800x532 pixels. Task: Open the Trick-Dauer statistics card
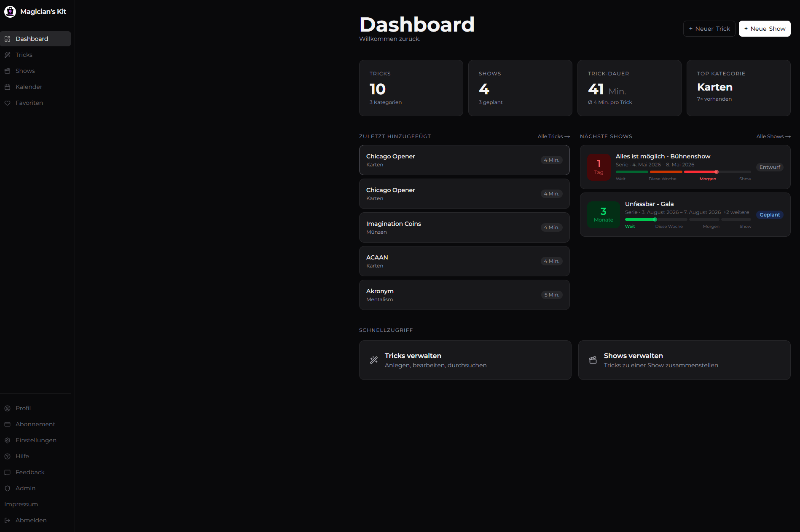629,88
